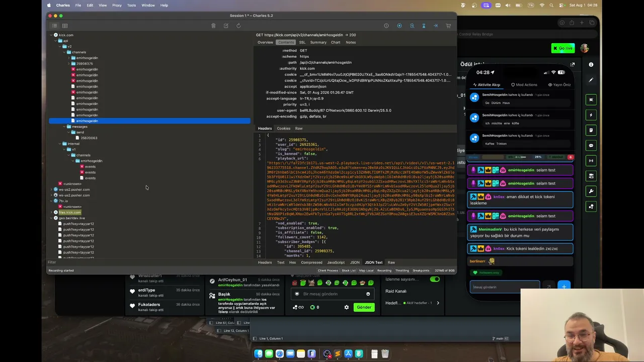Click the Mesaj gönderin field in phone
644x362 pixels.
(x=505, y=287)
